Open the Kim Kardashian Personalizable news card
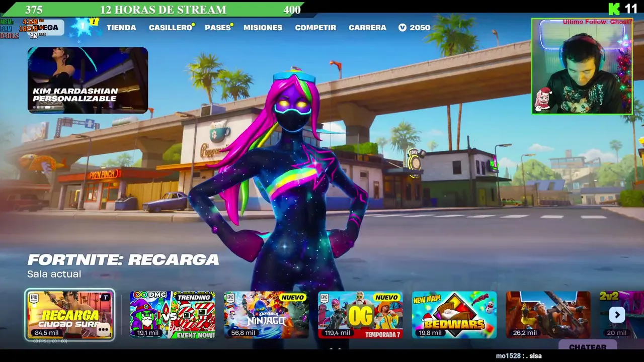The height and width of the screenshot is (362, 644). (x=88, y=80)
